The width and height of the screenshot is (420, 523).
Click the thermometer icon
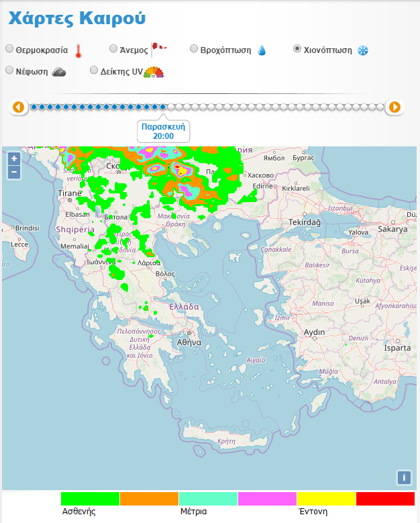[x=78, y=51]
